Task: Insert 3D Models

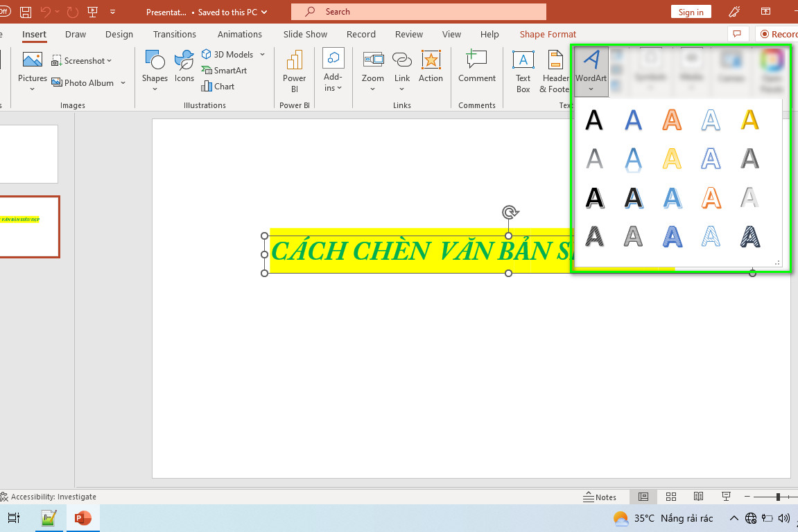Action: click(x=227, y=55)
